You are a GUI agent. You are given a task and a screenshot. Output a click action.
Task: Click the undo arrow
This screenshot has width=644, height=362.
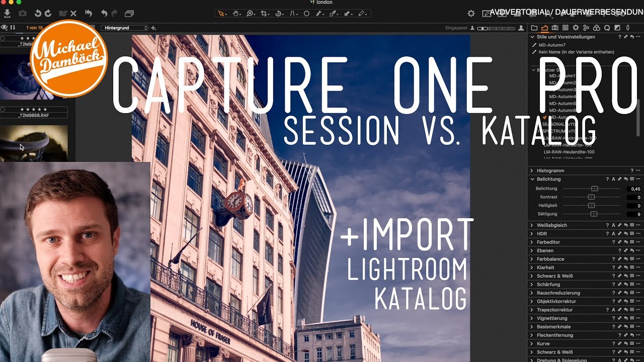[x=104, y=14]
